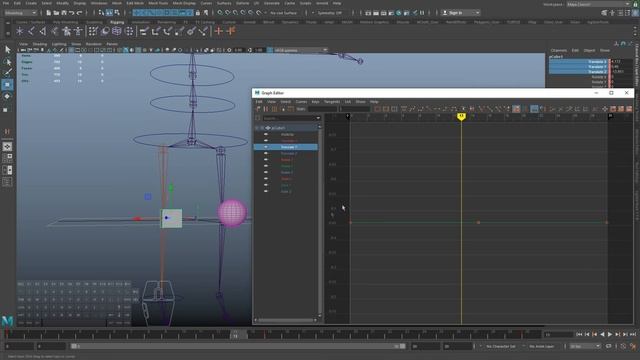
Task: Click the Create Locator shelf icon
Action: pyautogui.click(x=20, y=31)
